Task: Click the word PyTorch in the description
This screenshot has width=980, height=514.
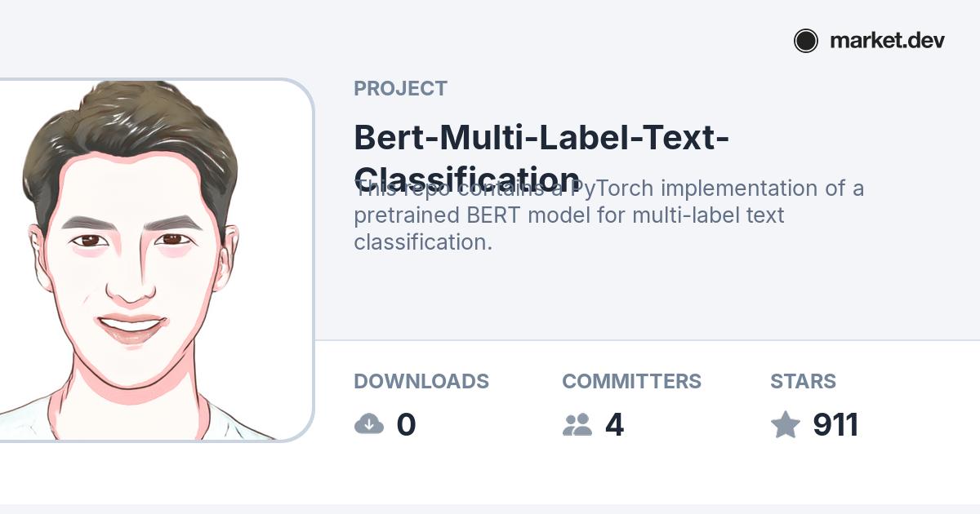Action: point(612,189)
